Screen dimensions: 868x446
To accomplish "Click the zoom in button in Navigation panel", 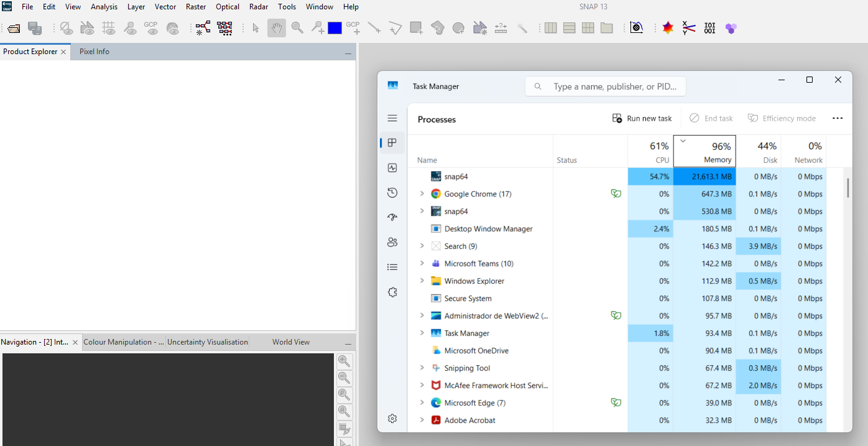I will pyautogui.click(x=344, y=361).
